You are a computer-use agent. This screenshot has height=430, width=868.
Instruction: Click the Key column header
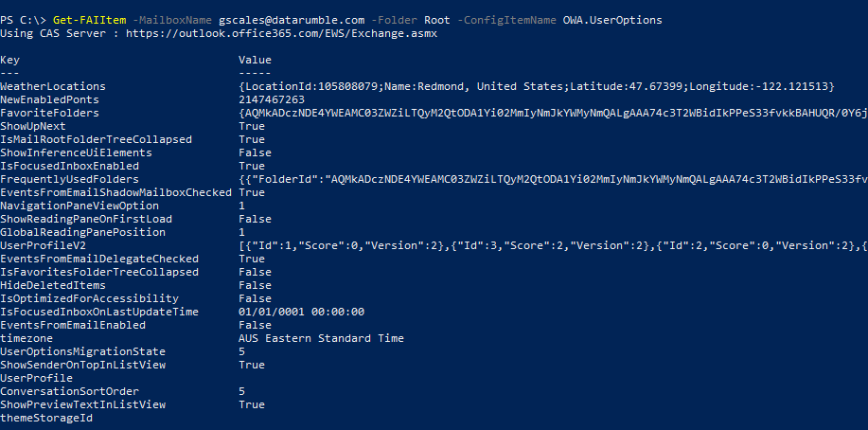click(x=10, y=60)
